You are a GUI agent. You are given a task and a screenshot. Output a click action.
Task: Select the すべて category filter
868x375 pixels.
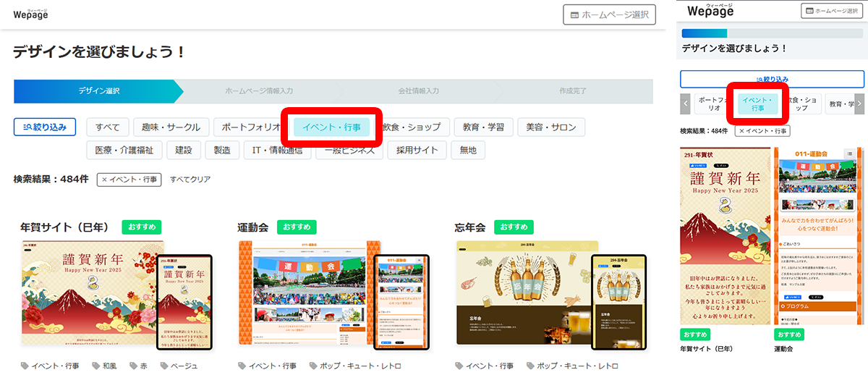pyautogui.click(x=108, y=127)
